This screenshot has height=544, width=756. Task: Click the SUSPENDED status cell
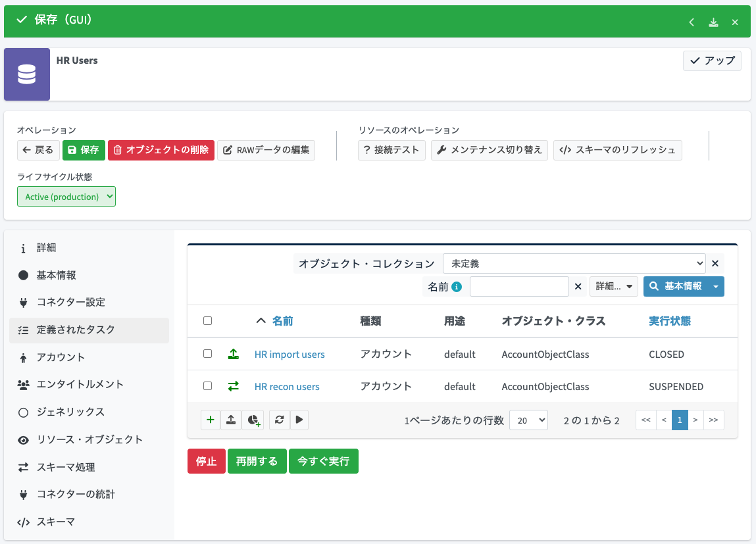pyautogui.click(x=676, y=387)
